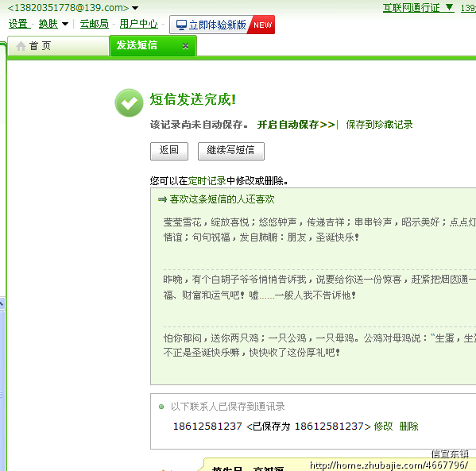This screenshot has height=471, width=476.
Task: Click the 立即体验新版 button
Action: pos(222,25)
